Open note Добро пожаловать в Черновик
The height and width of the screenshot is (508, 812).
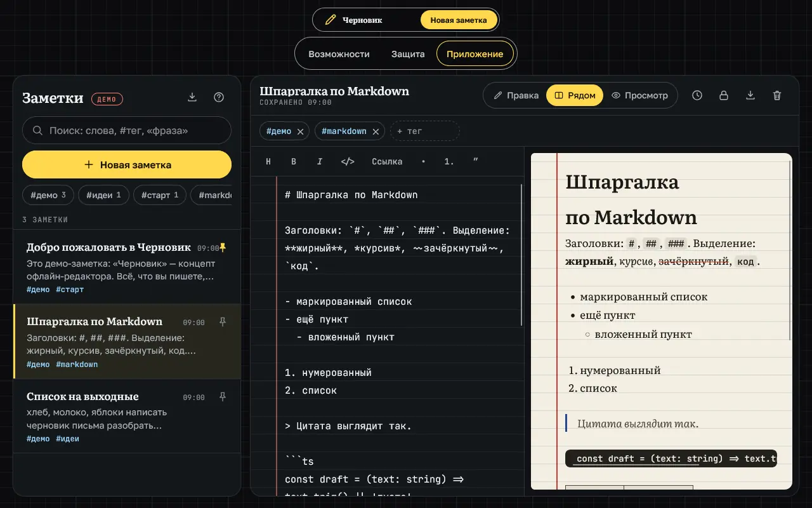(x=127, y=267)
